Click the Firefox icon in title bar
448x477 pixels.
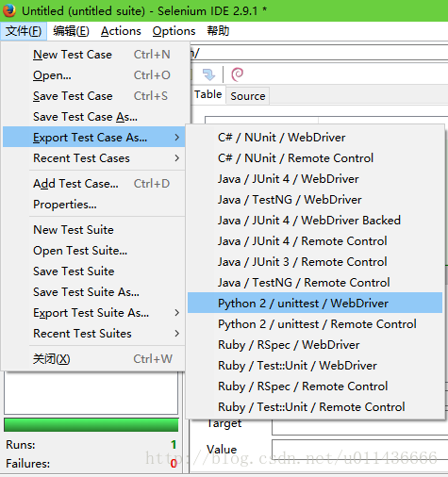pyautogui.click(x=9, y=10)
